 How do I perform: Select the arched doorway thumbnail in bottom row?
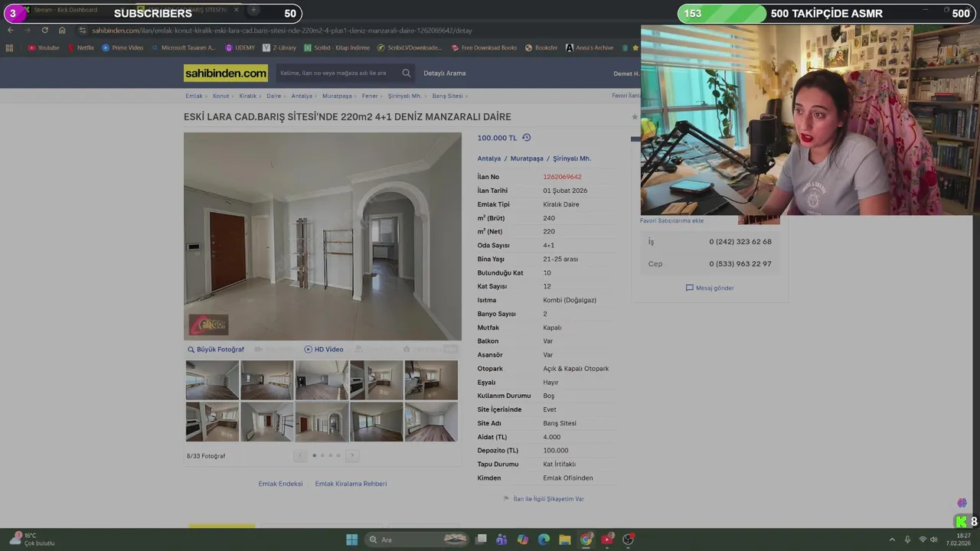pos(322,422)
